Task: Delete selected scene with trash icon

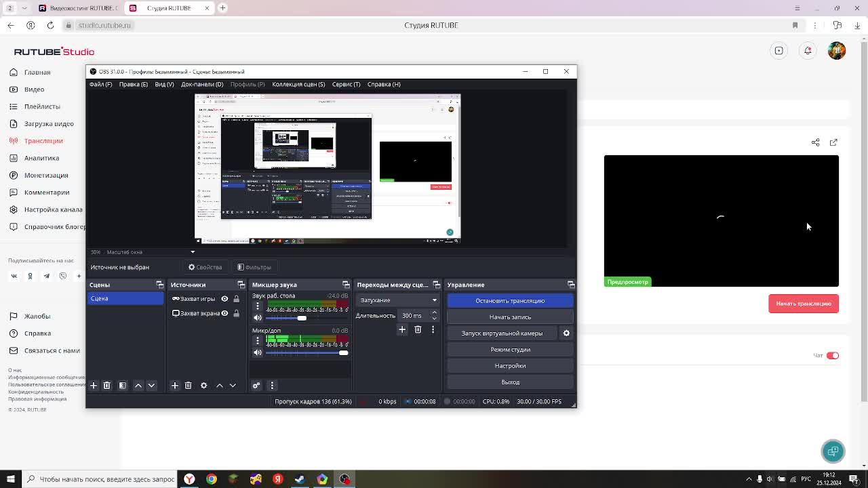Action: pos(106,386)
